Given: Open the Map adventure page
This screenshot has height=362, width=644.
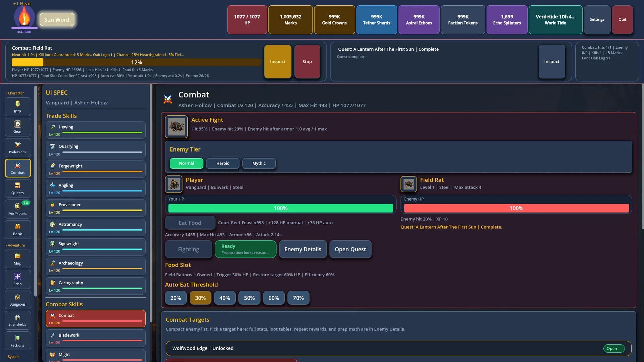Looking at the screenshot, I should pos(18,259).
